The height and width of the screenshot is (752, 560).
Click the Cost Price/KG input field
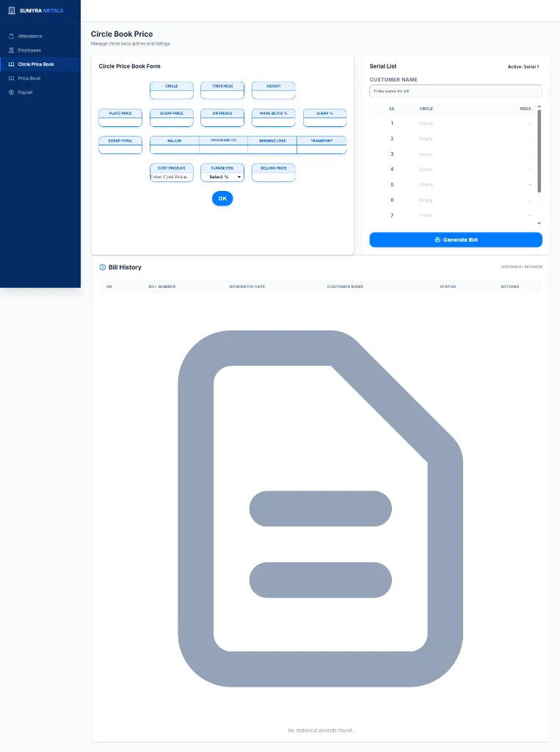[172, 177]
